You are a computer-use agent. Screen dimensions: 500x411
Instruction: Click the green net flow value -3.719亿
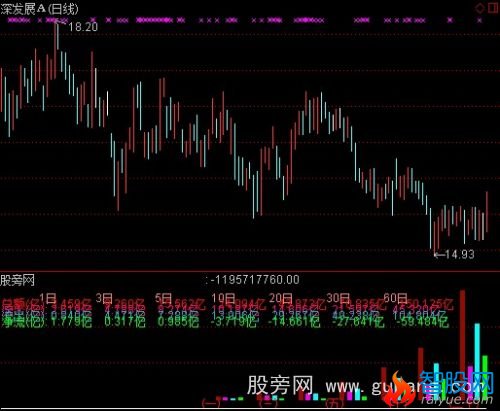click(234, 322)
